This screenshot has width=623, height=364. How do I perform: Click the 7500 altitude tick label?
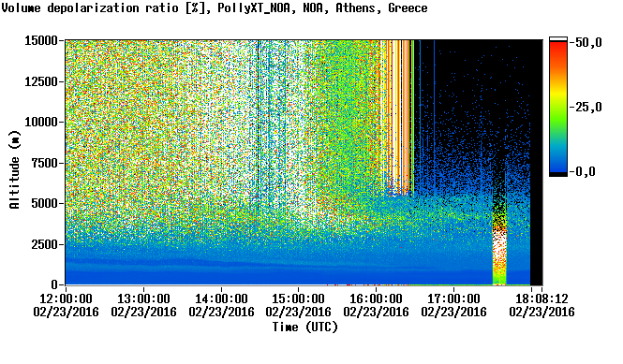45,163
